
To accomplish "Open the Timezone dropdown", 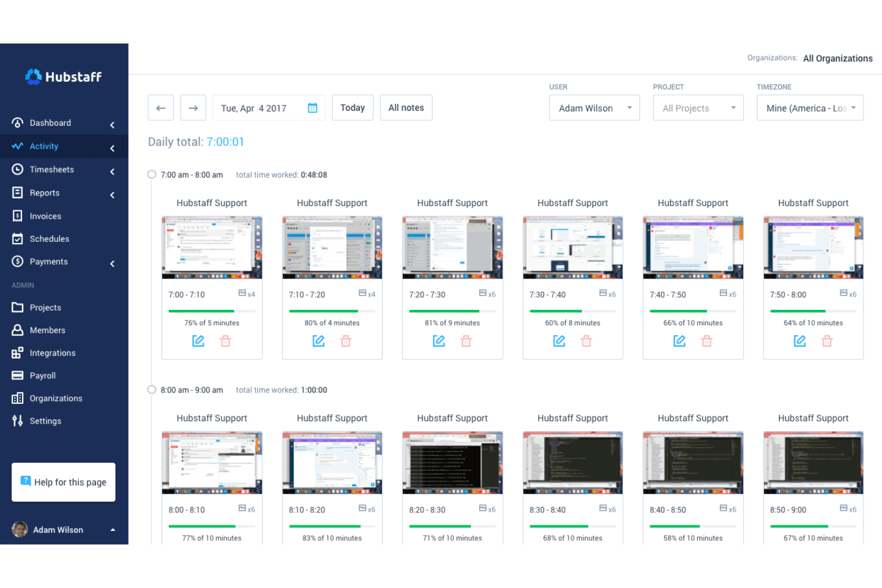I will tap(810, 108).
